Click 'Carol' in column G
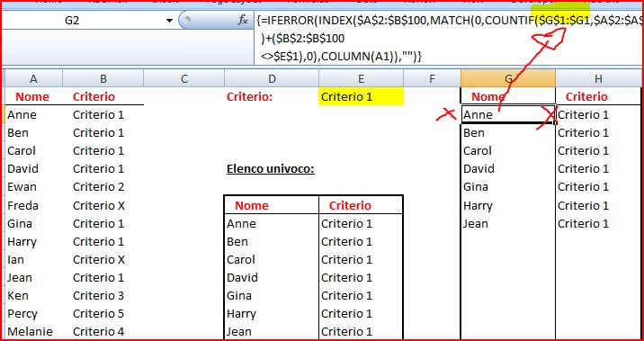This screenshot has height=341, width=644. [478, 151]
